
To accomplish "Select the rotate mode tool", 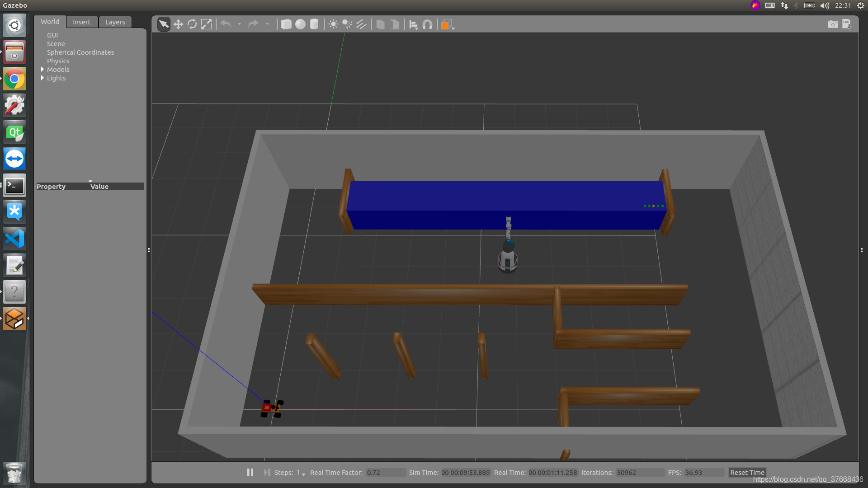I will click(x=192, y=24).
